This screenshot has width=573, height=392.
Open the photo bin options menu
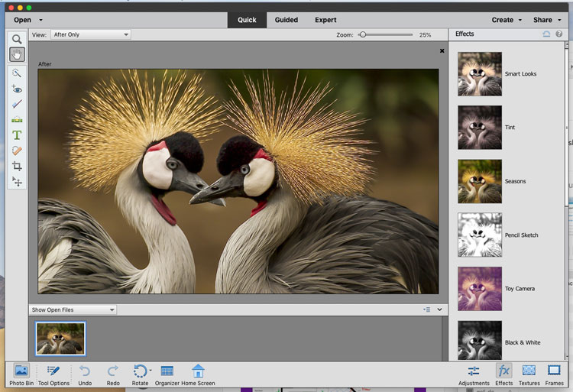tap(426, 309)
